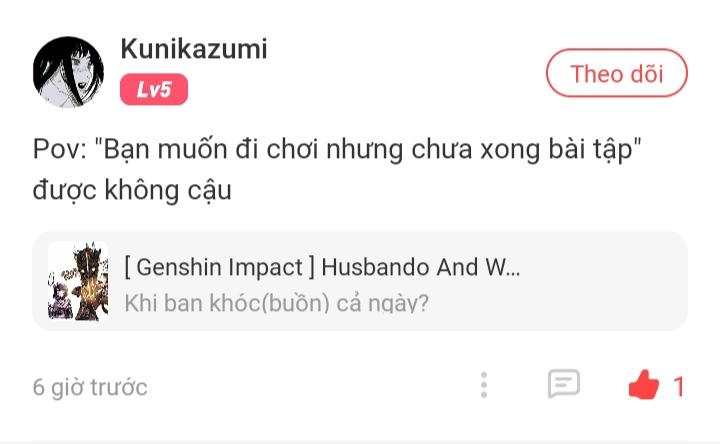Open the three-dot more options menu
The image size is (720, 444).
[x=484, y=385]
